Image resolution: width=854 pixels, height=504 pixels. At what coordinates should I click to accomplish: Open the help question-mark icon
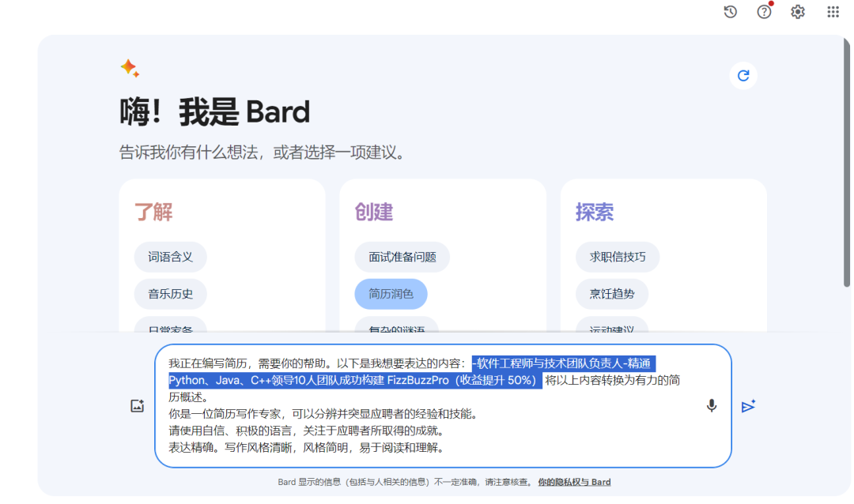(x=764, y=11)
